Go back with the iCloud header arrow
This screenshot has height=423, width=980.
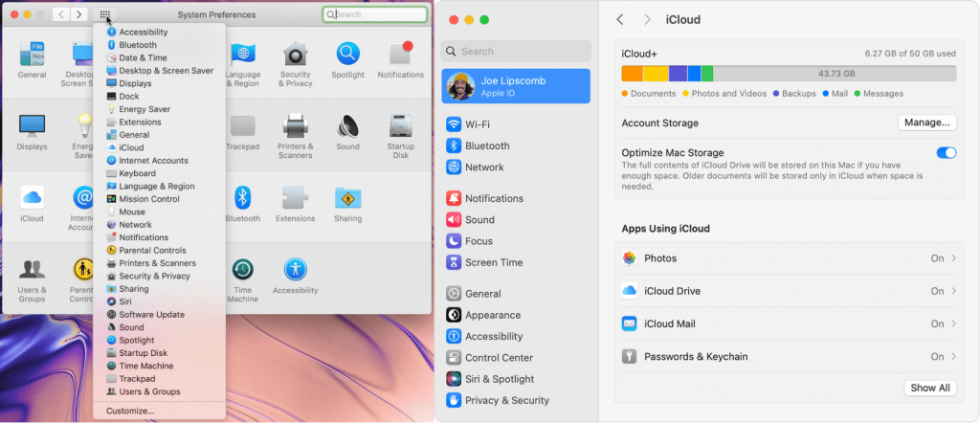coord(620,19)
